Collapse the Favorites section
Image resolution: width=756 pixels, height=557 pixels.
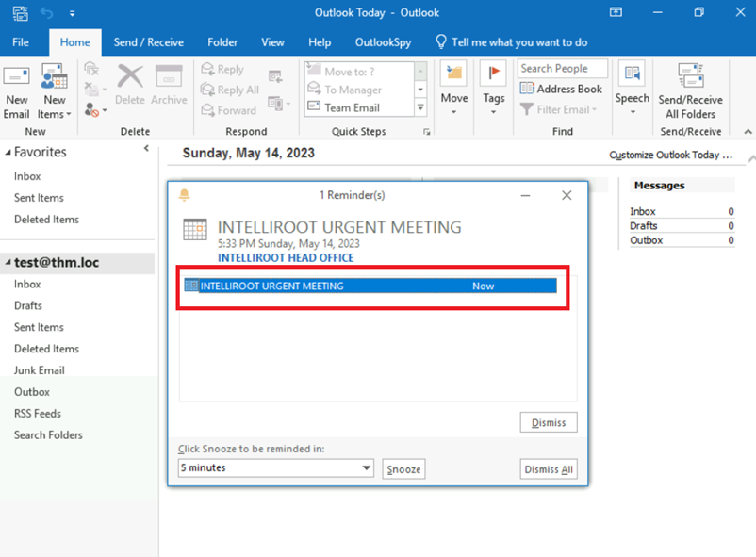[8, 153]
